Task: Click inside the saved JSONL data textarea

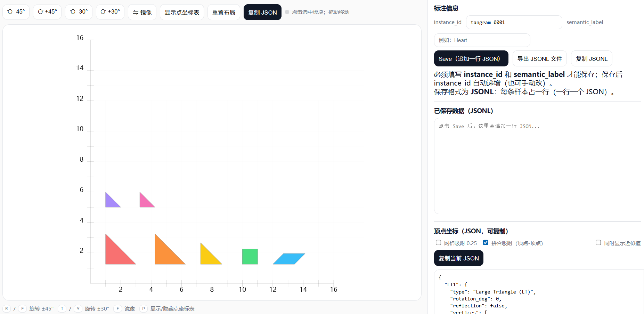Action: 539,166
